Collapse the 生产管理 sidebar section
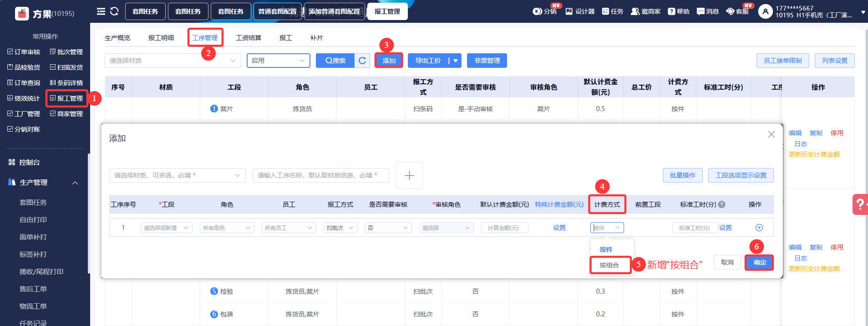Screen dimensions: 868x326 click(75, 183)
